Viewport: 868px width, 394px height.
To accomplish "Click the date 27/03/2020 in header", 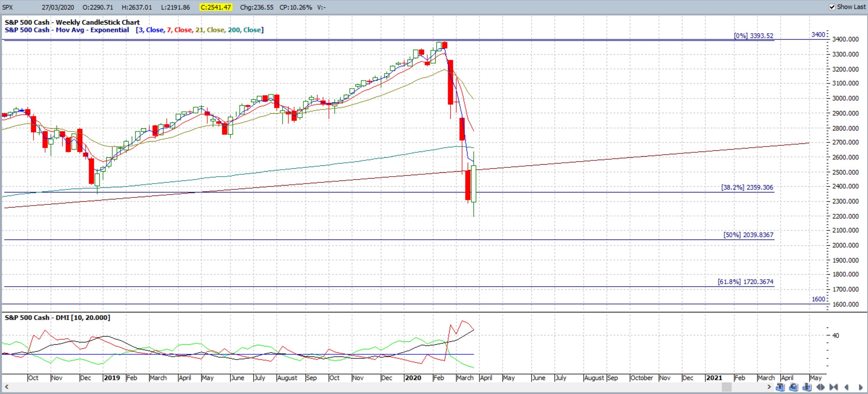I will pos(58,7).
